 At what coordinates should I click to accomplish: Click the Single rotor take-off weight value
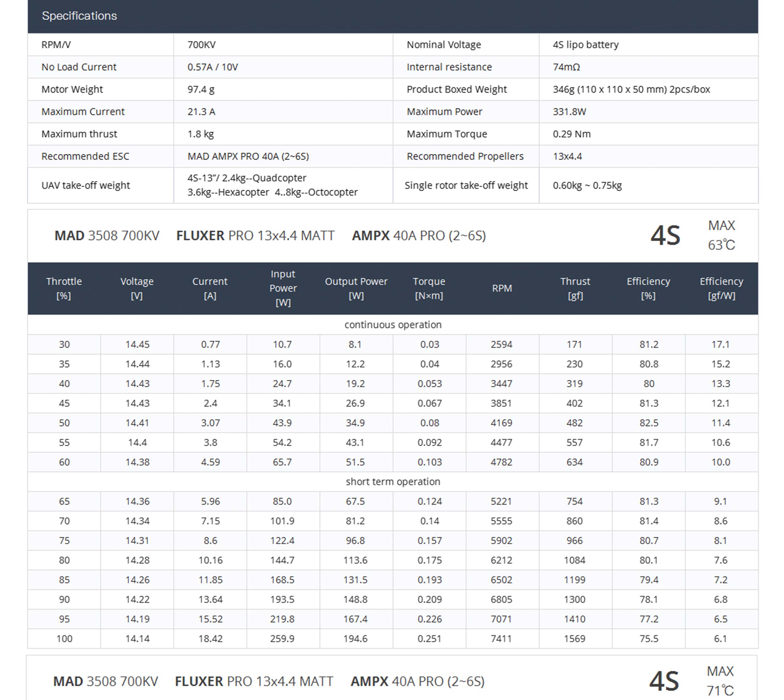[587, 185]
